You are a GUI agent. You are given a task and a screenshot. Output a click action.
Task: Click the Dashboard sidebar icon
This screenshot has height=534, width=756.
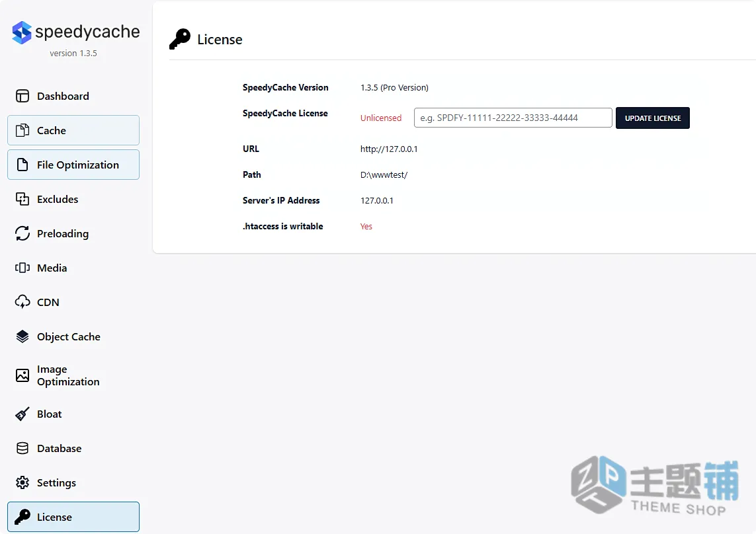coord(22,96)
